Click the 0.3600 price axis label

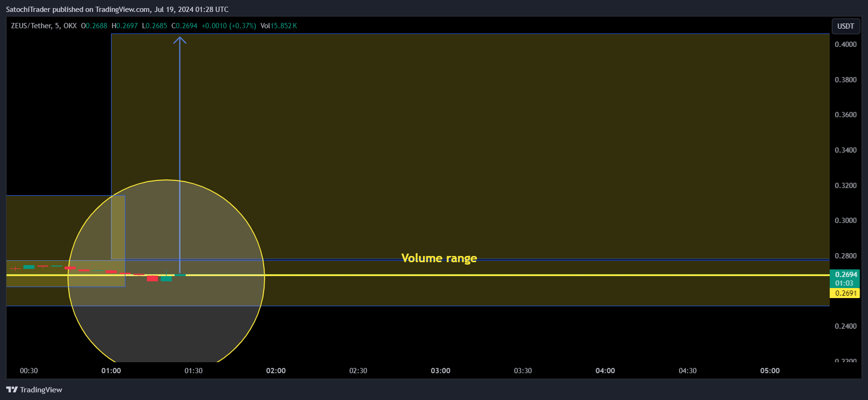pos(846,115)
